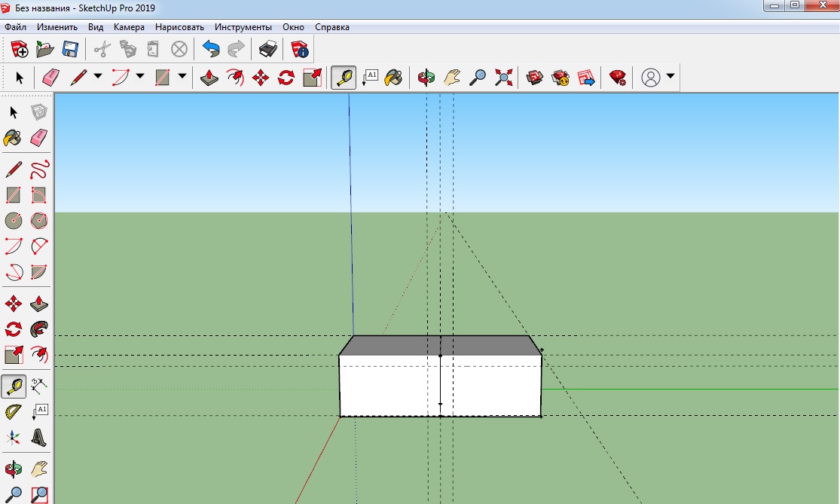This screenshot has height=504, width=840.
Task: Save the model with the floppy disk icon
Action: pos(70,49)
